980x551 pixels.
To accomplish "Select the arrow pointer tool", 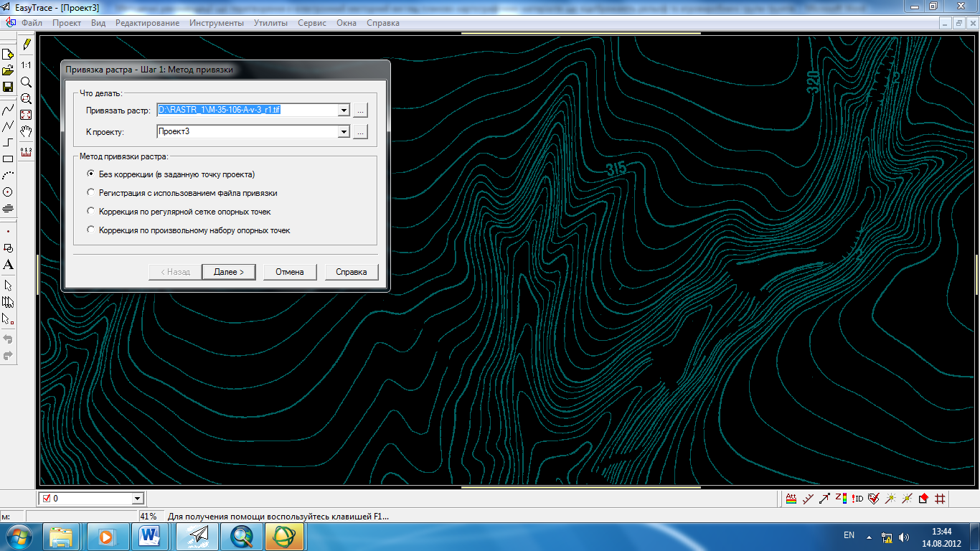I will point(8,286).
